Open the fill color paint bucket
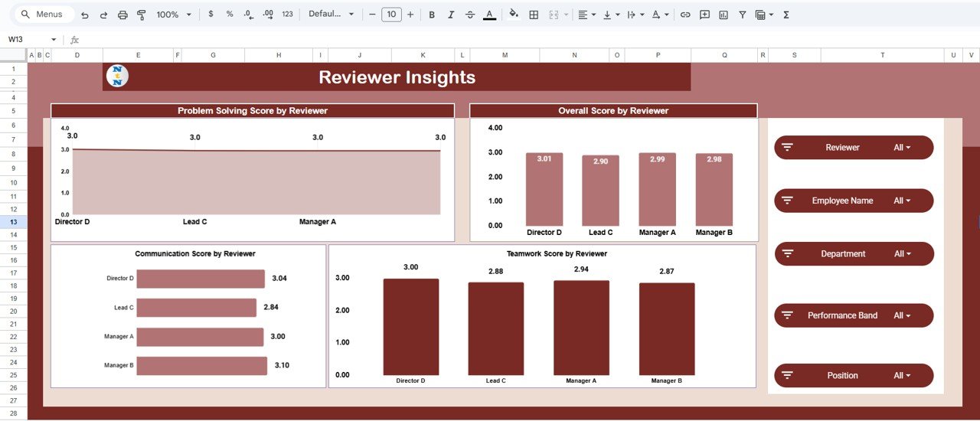This screenshot has height=421, width=980. pyautogui.click(x=514, y=15)
